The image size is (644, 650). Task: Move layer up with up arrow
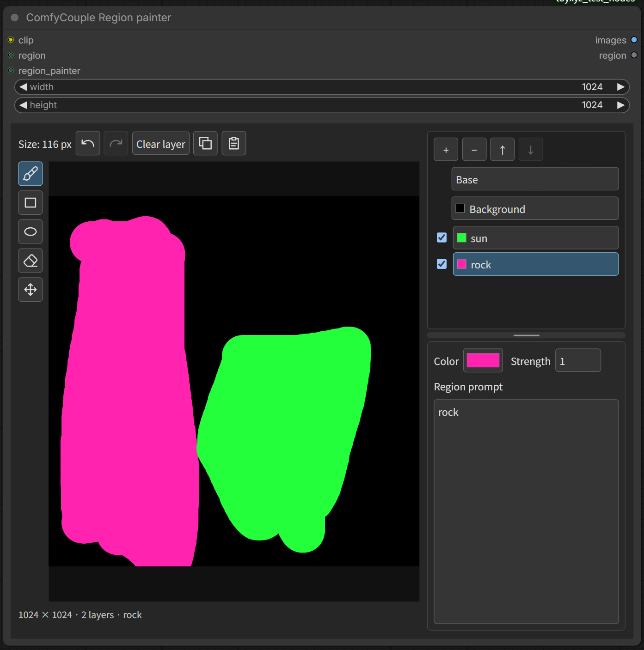pos(503,150)
